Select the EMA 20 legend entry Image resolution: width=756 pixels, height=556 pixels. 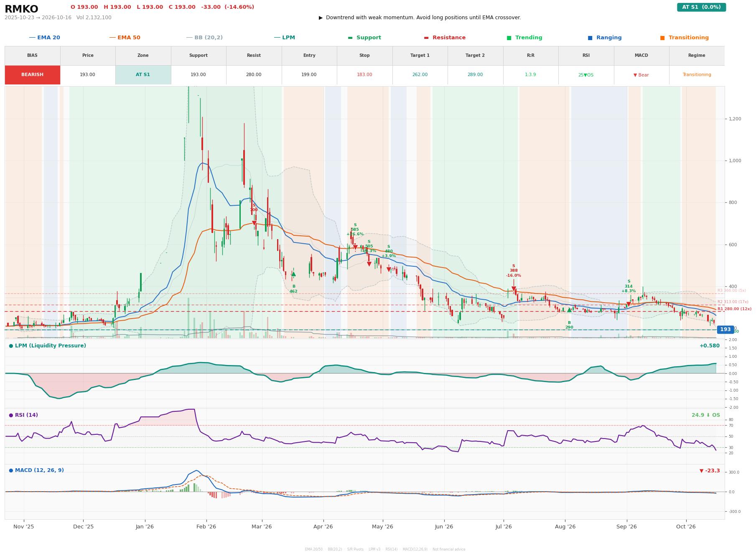[44, 38]
